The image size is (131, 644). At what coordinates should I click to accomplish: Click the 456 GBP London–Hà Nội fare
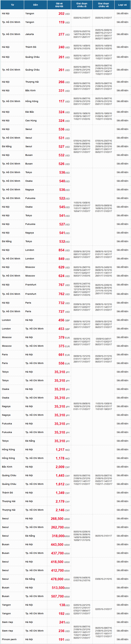[x=64, y=320]
